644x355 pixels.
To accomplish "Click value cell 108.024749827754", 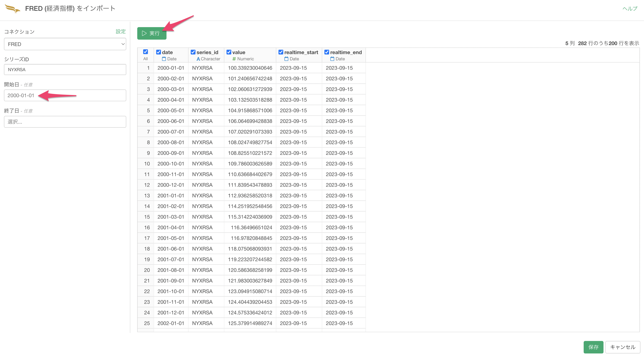I will click(x=250, y=142).
